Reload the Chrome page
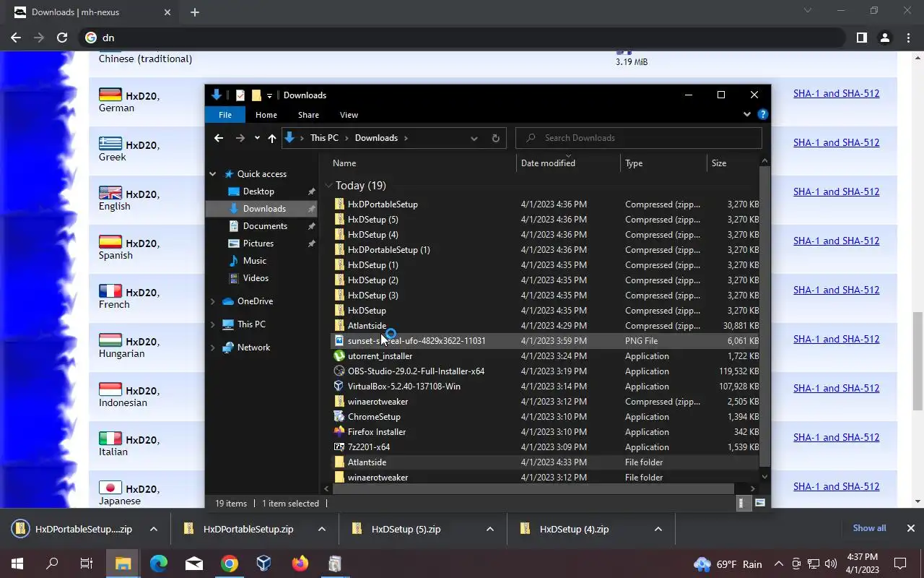This screenshot has width=924, height=578. (x=62, y=38)
